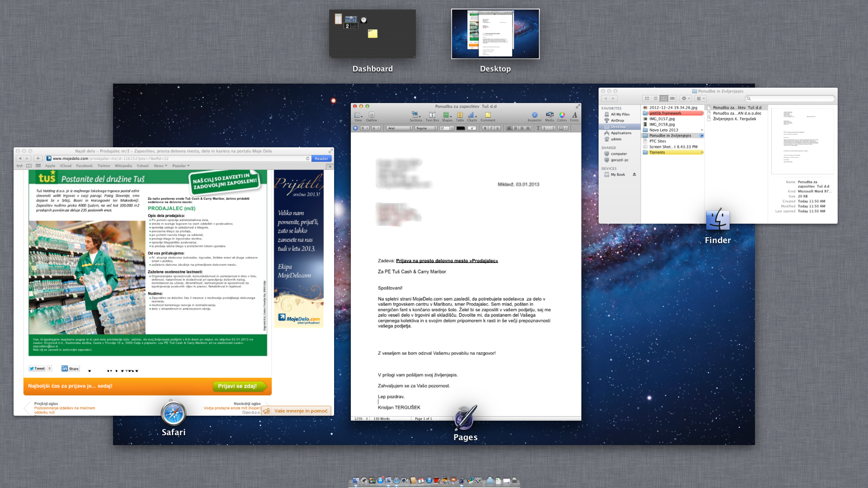Open Wikipedia bookmark in Safari bar
This screenshot has height=488, width=868.
pyautogui.click(x=123, y=166)
